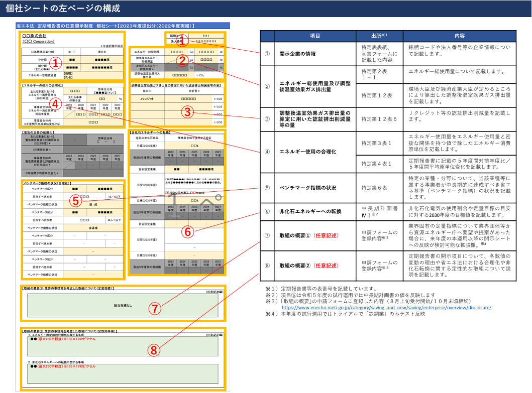The height and width of the screenshot is (393, 532).
Task: Click Jクレジット cell in the sheet
Action: click(147, 99)
